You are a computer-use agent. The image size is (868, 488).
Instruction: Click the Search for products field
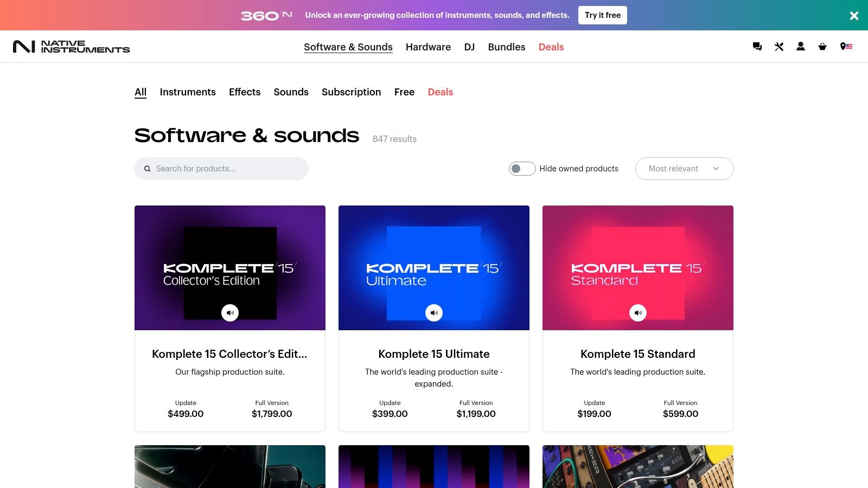click(221, 169)
